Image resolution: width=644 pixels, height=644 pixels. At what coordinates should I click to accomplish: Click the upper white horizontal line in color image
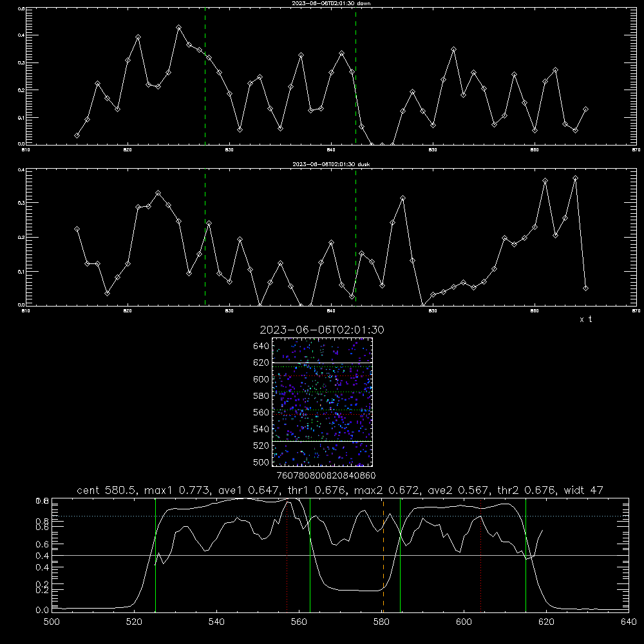[x=323, y=363]
